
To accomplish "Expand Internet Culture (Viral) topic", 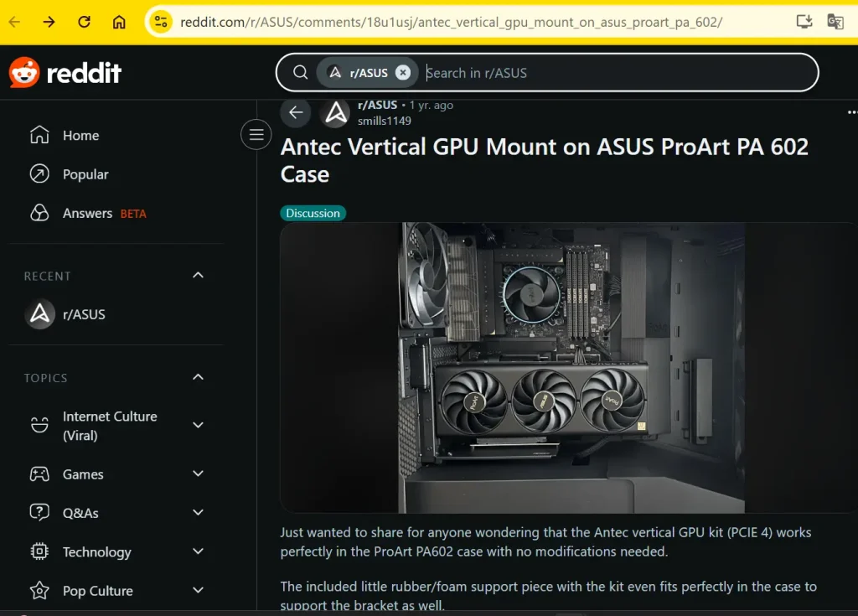I will click(198, 425).
